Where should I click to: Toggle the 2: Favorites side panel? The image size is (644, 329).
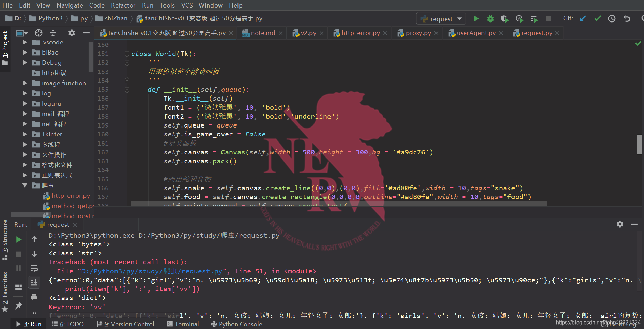tap(5, 292)
